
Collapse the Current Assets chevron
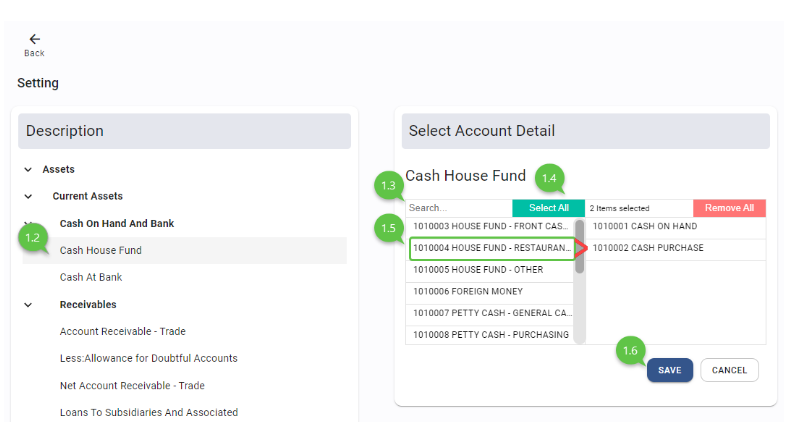coord(28,196)
